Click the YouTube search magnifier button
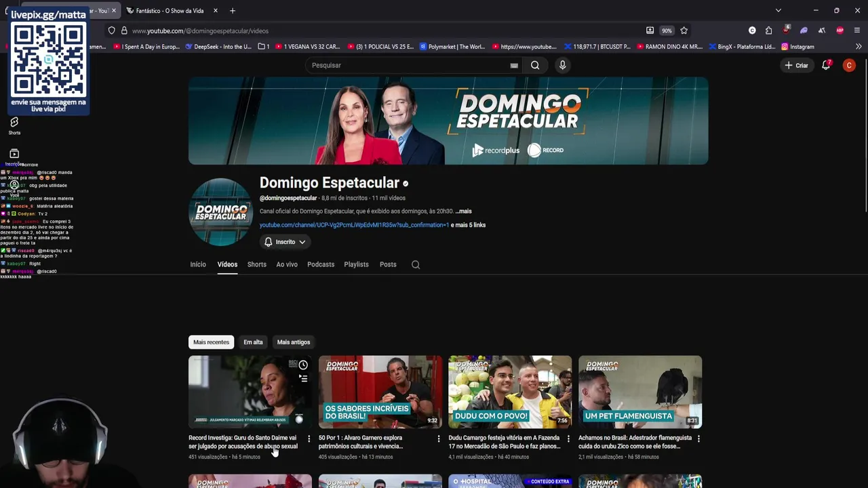The image size is (868, 488). pyautogui.click(x=535, y=65)
